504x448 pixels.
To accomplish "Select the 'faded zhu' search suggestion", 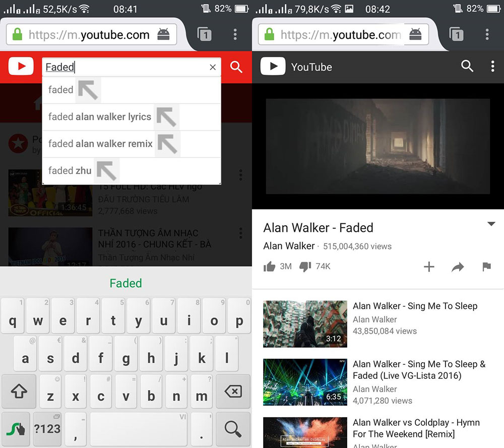I will coord(69,170).
